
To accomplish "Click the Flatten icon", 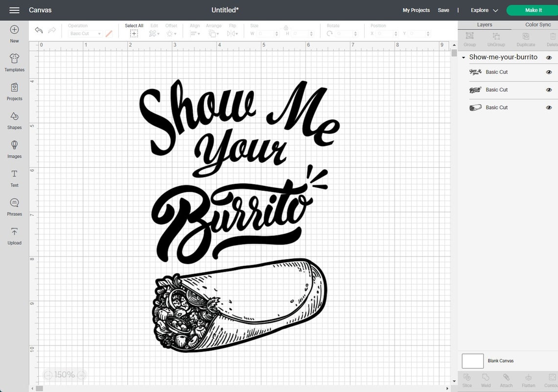I will (x=528, y=379).
